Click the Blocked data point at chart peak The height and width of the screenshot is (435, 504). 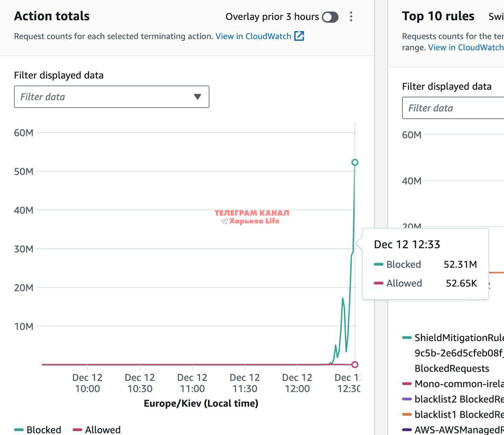[355, 162]
